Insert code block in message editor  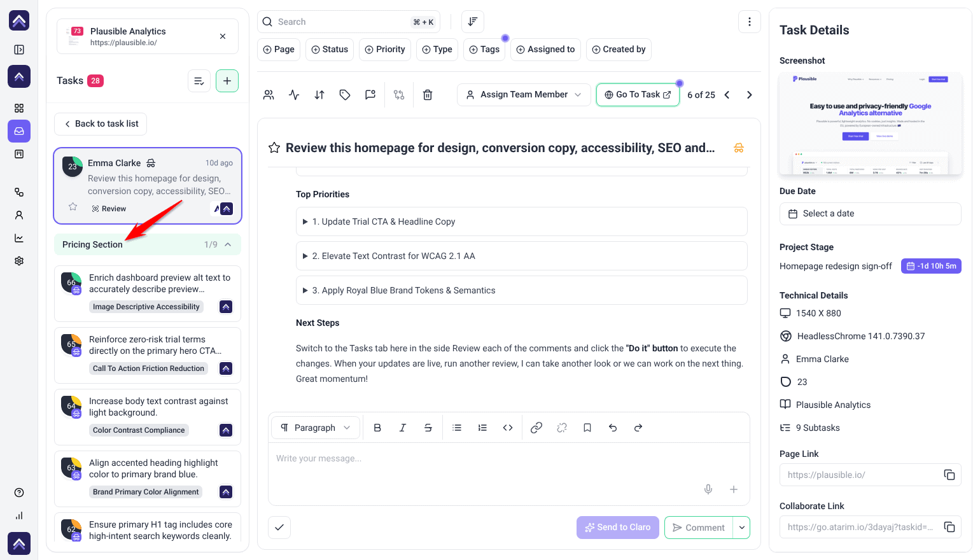tap(508, 428)
